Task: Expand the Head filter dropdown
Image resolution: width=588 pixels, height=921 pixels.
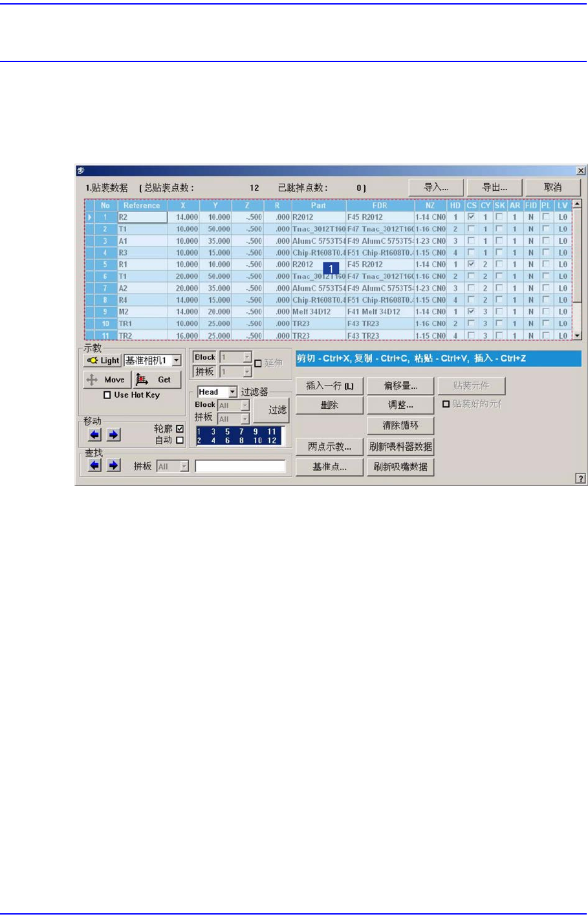Action: coord(217,392)
